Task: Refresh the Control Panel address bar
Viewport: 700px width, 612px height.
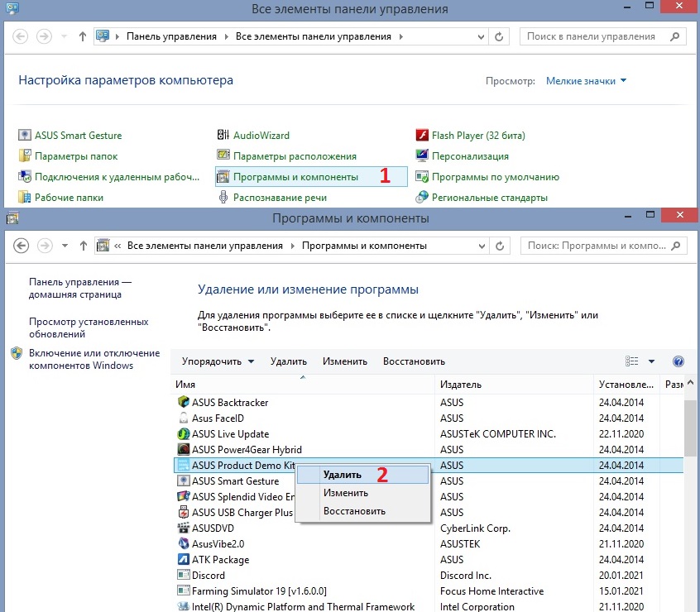Action: (499, 36)
